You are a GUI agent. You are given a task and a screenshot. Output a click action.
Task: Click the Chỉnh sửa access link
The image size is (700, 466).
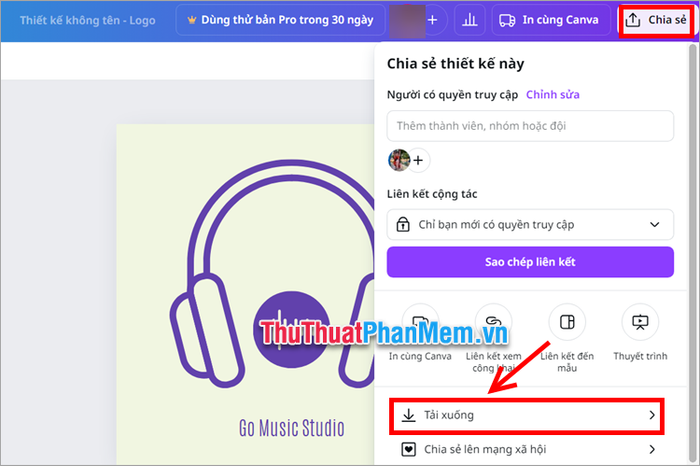(553, 95)
